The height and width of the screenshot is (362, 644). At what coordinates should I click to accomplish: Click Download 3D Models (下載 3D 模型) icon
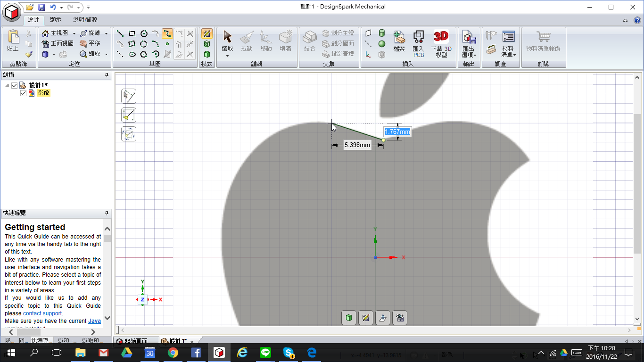(441, 37)
